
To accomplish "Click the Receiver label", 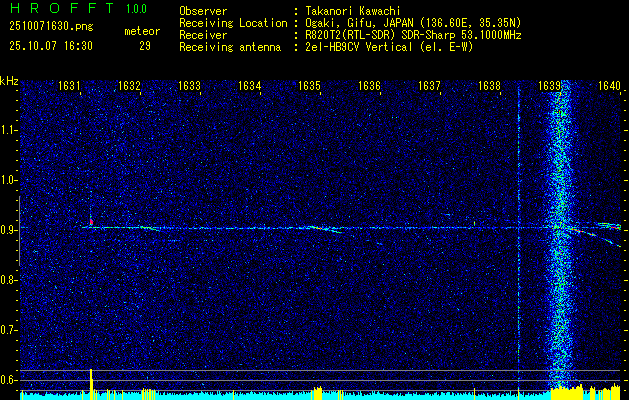I will click(x=203, y=35).
